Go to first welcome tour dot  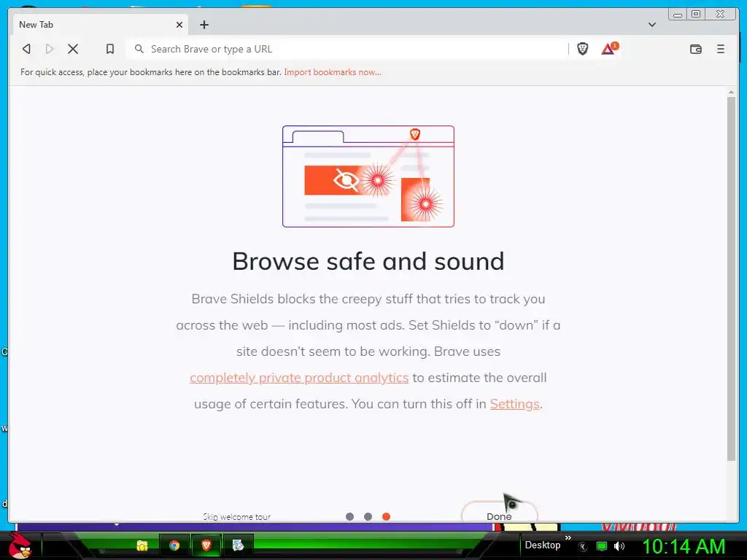point(349,517)
